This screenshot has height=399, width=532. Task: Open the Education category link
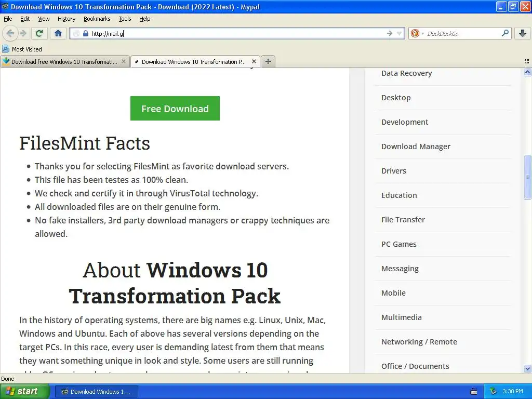[399, 195]
